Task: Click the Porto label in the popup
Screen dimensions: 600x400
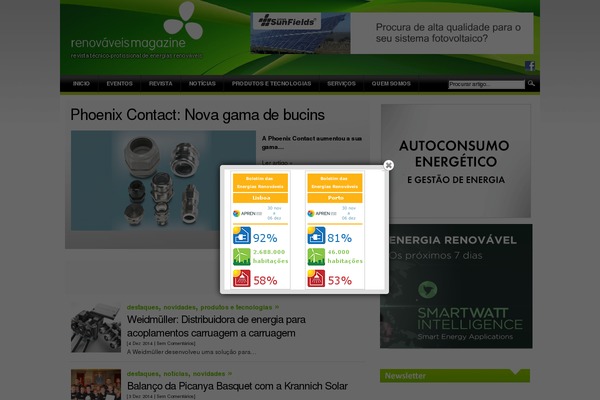Action: point(335,198)
